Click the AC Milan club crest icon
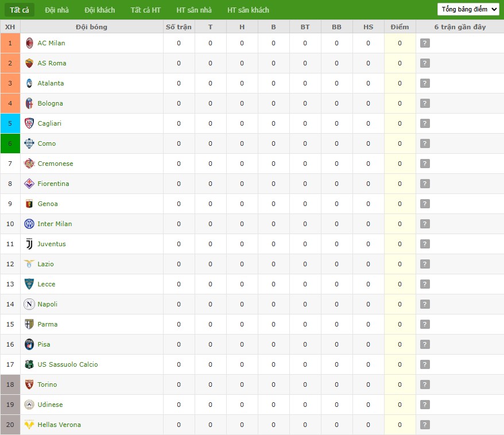Screen dimensions: 504x435 pyautogui.click(x=29, y=43)
